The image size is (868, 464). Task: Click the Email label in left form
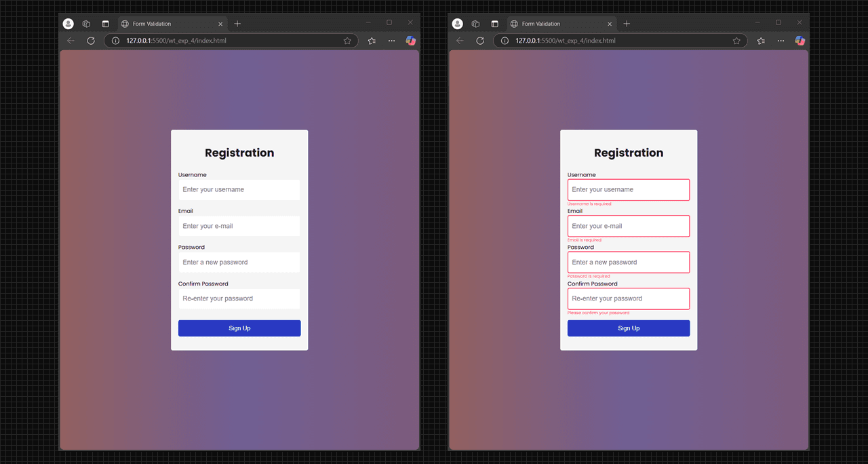coord(186,211)
